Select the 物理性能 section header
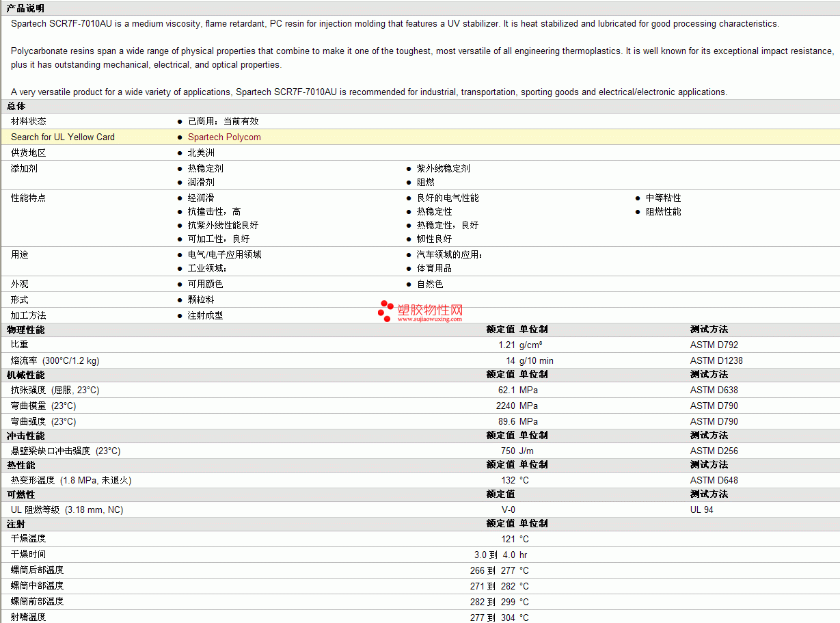This screenshot has width=840, height=623. point(25,330)
